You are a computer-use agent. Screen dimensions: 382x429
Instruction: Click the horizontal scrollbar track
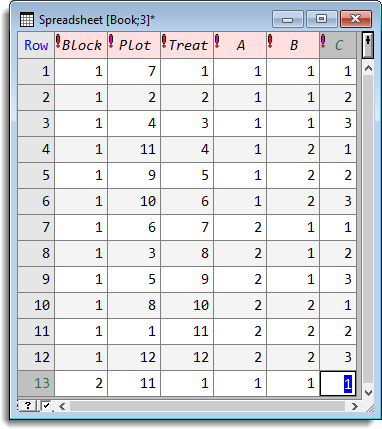(207, 406)
